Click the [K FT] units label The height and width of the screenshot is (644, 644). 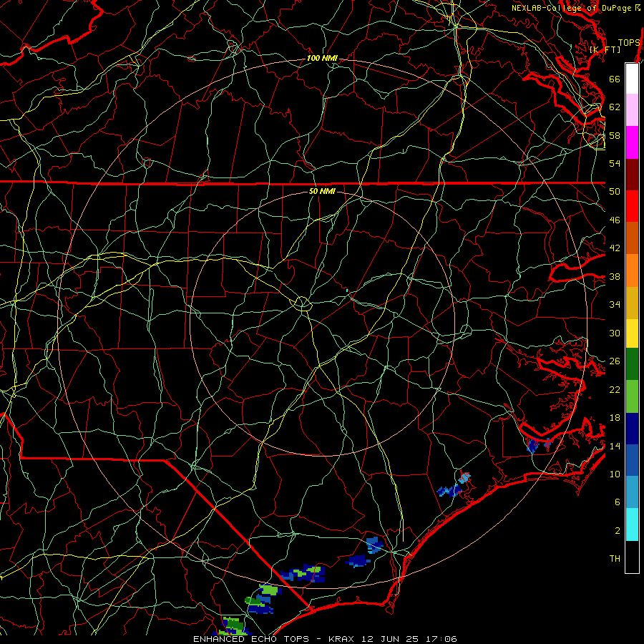tap(605, 49)
